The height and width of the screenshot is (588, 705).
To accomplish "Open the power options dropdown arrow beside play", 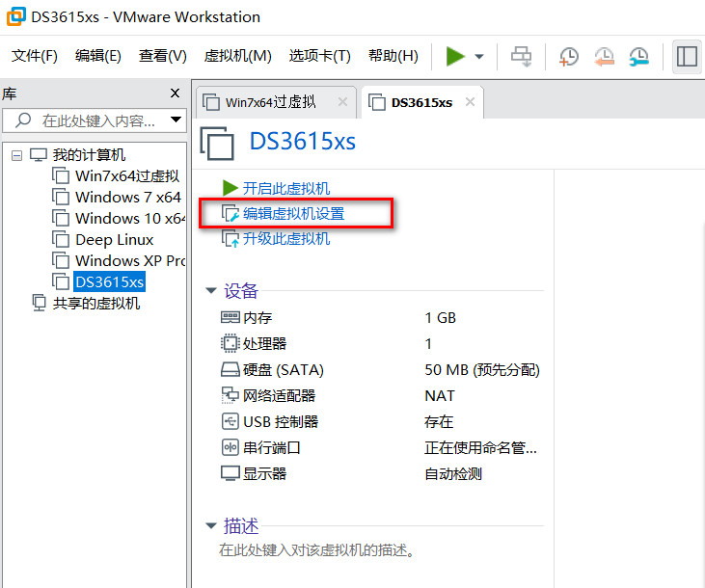I will pos(479,57).
